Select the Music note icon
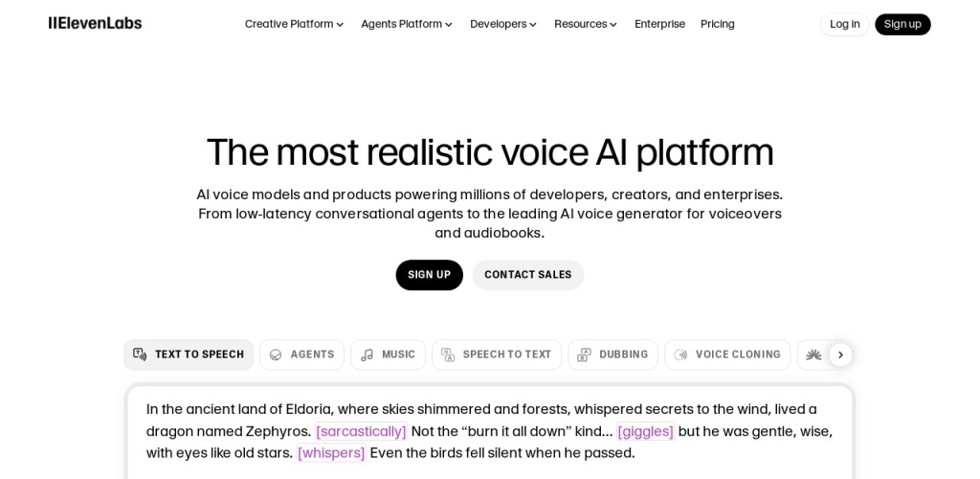 (367, 354)
